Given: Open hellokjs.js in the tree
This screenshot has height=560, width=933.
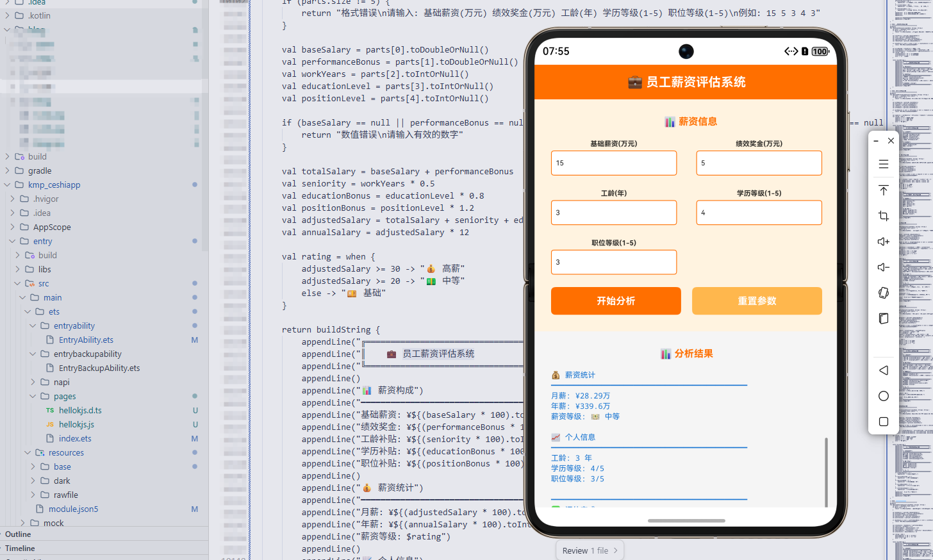Looking at the screenshot, I should tap(76, 424).
